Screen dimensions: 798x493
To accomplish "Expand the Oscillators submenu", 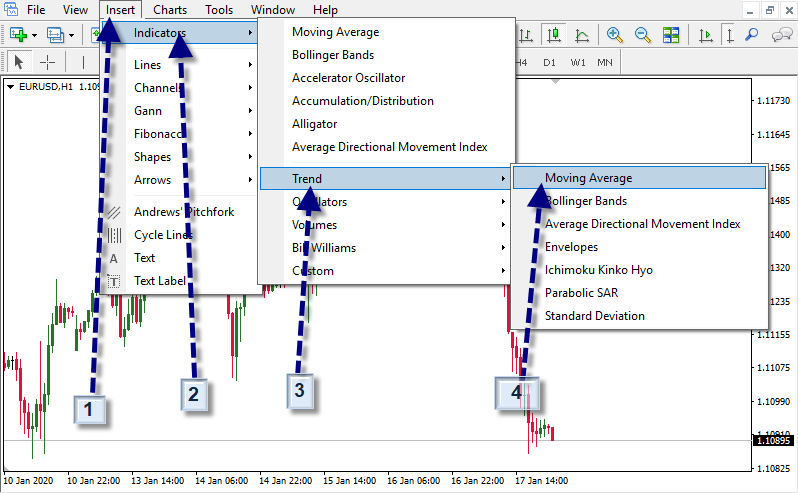I will coord(386,201).
